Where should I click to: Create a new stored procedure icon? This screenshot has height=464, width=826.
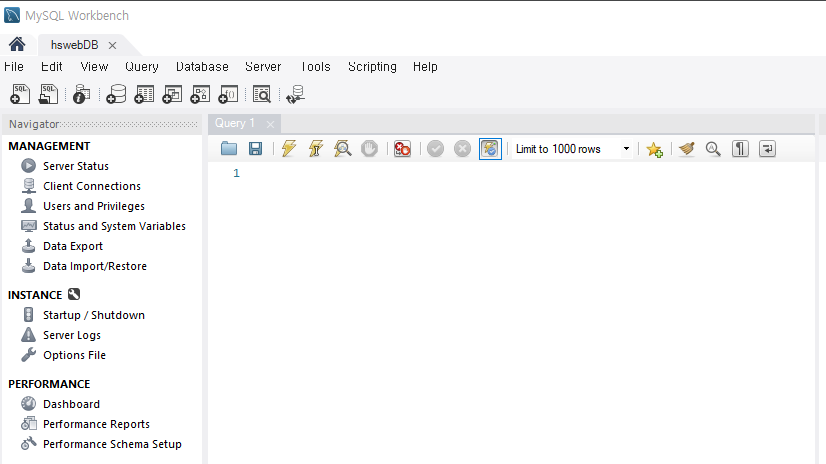[x=200, y=94]
